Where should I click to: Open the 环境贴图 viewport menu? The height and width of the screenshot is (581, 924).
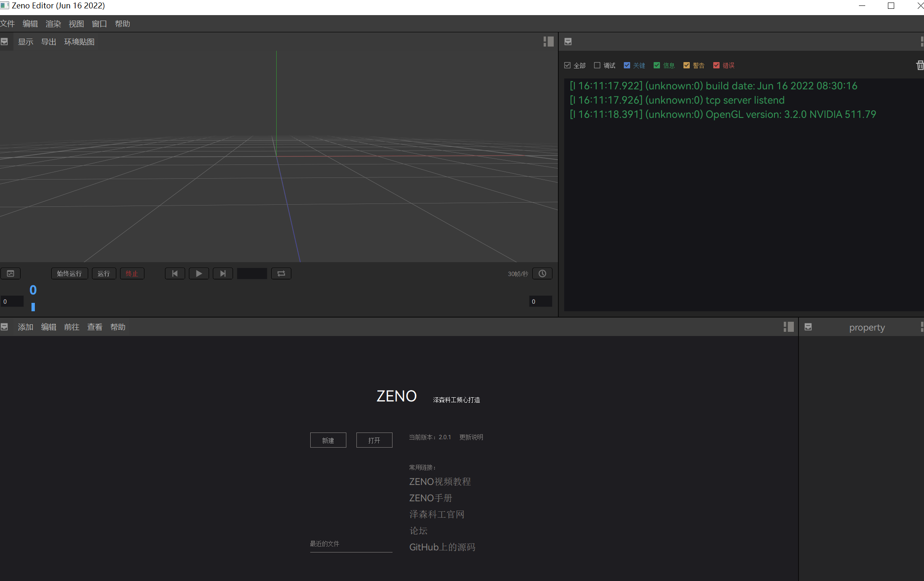pos(79,42)
